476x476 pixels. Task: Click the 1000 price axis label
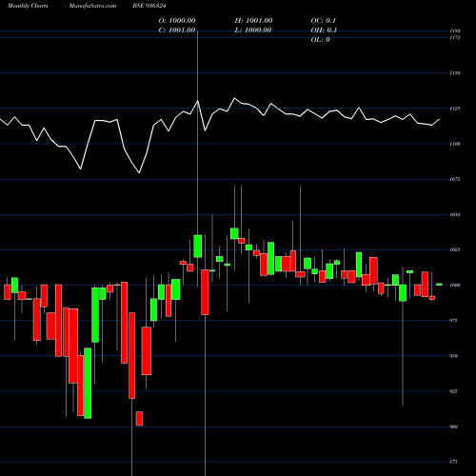(455, 285)
